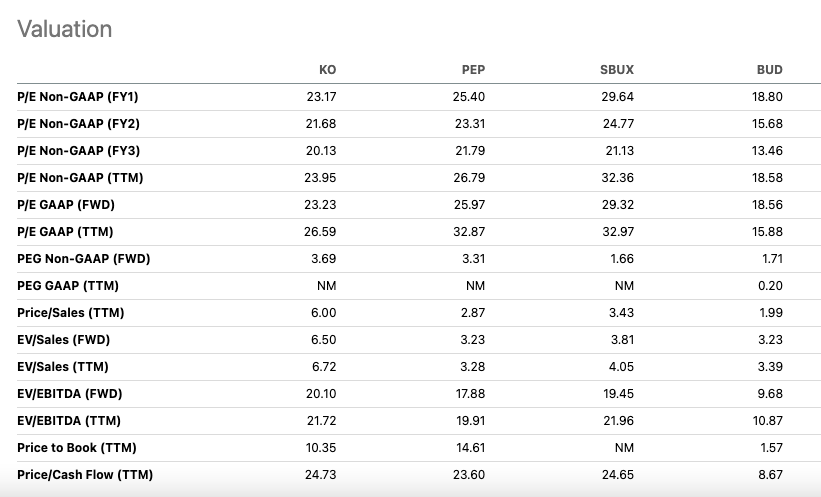Open the PEP ticker column header

pyautogui.click(x=473, y=70)
